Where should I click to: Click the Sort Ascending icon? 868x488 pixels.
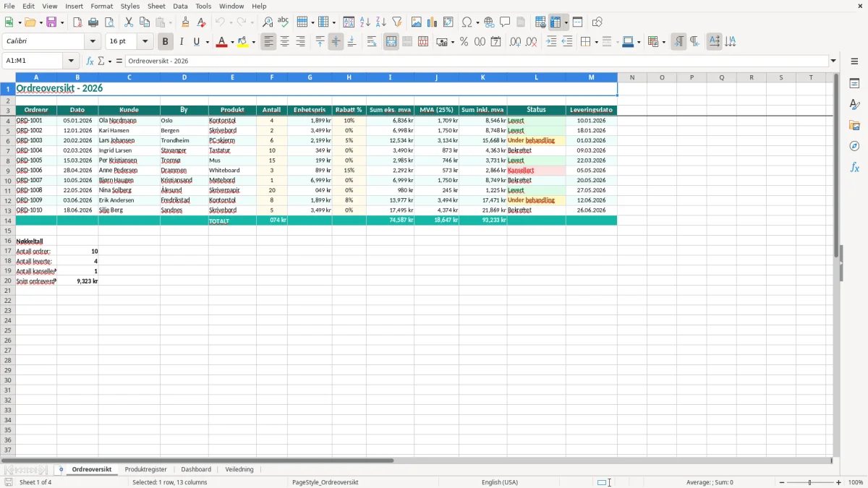coord(365,22)
